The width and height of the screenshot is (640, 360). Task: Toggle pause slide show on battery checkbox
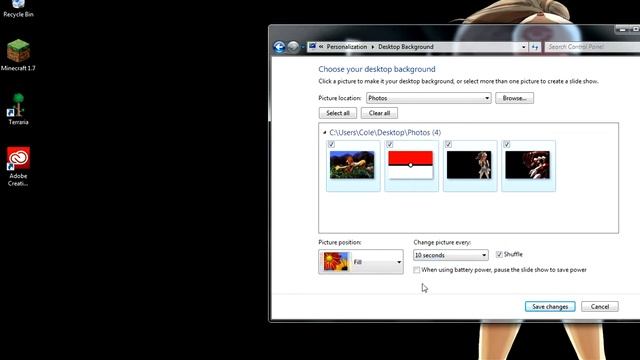coord(416,270)
